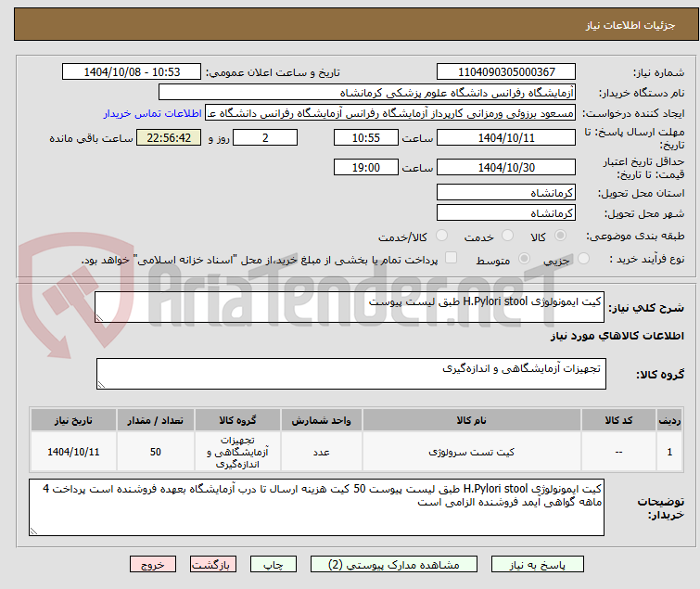700x589 pixels.
Task: Click the buyer notes textarea 'توضیحات خریدار'
Action: (x=316, y=507)
